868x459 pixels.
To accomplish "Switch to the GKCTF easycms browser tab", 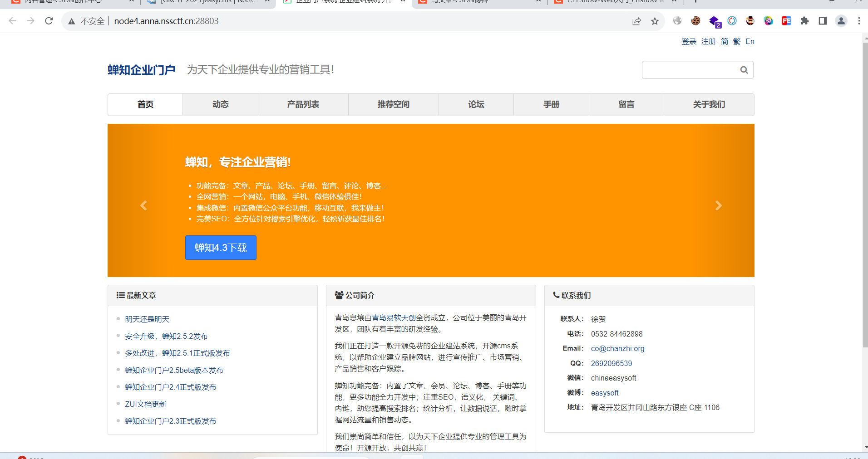I will 209,2.
